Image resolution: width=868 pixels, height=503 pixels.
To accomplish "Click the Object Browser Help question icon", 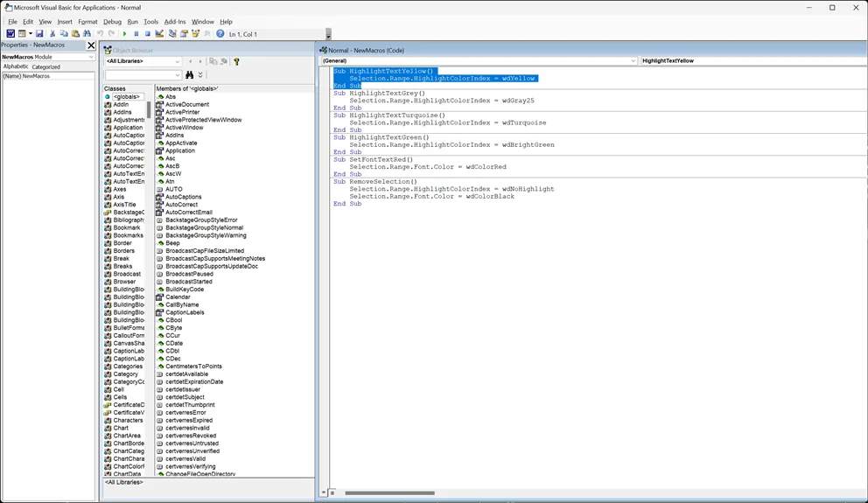I will click(x=236, y=61).
